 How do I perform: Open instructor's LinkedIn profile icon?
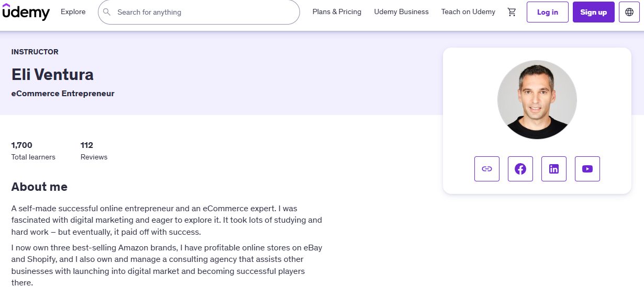coord(554,169)
